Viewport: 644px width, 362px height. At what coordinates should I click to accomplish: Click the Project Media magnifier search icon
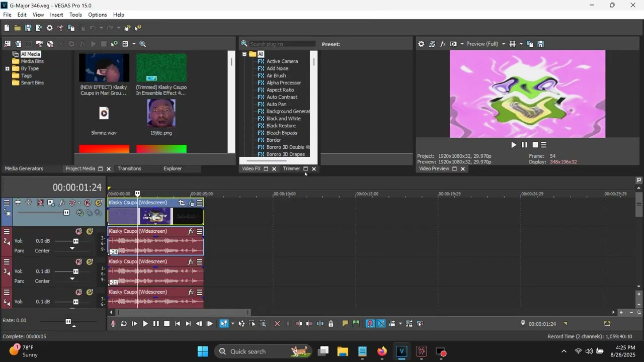(142, 44)
